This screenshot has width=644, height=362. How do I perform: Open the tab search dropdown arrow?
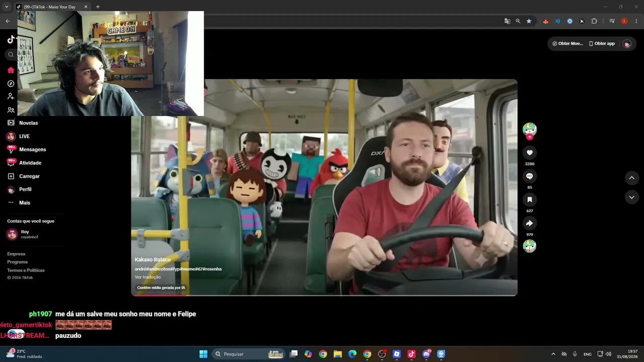[7, 7]
